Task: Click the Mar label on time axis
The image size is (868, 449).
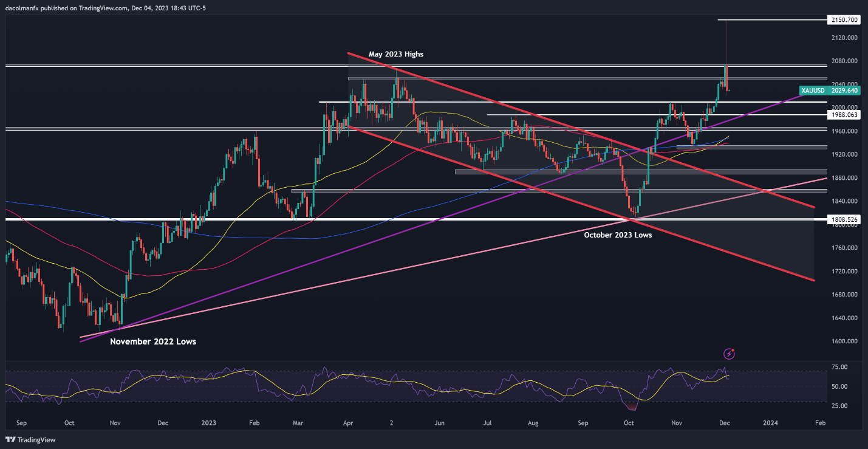Action: [x=299, y=422]
